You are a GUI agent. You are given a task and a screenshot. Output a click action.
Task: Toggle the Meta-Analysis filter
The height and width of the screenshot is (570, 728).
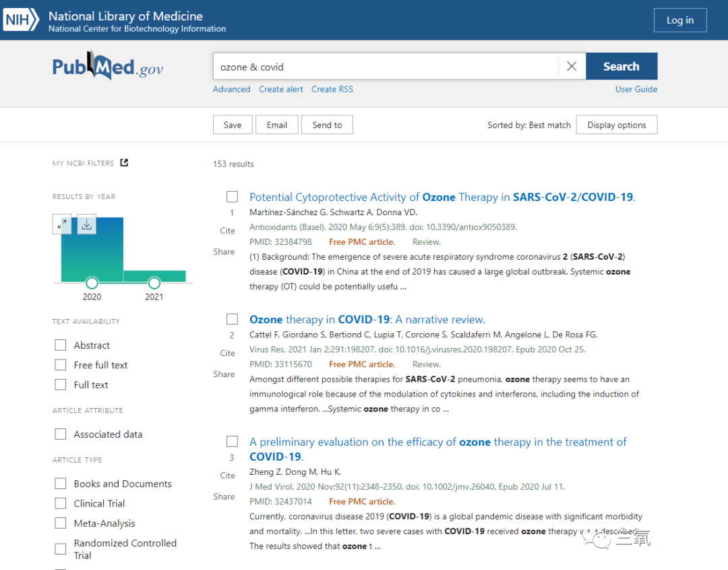click(x=61, y=523)
